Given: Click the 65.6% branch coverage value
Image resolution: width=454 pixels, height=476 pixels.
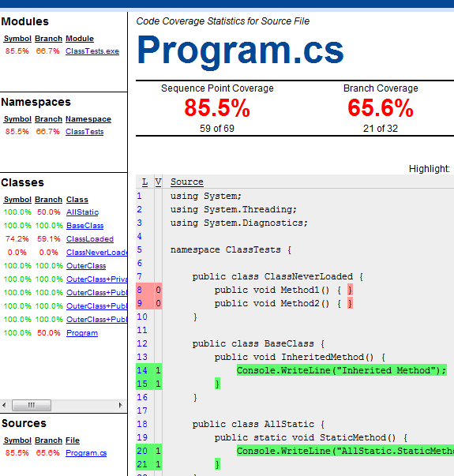Looking at the screenshot, I should 381,108.
